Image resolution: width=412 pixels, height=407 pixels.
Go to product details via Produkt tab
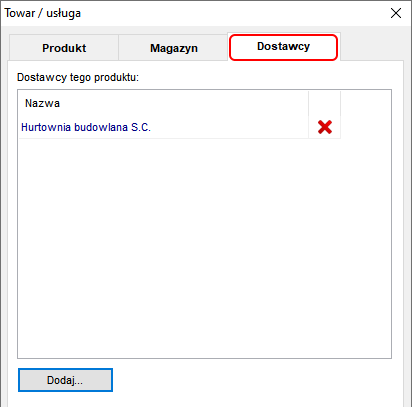(64, 48)
